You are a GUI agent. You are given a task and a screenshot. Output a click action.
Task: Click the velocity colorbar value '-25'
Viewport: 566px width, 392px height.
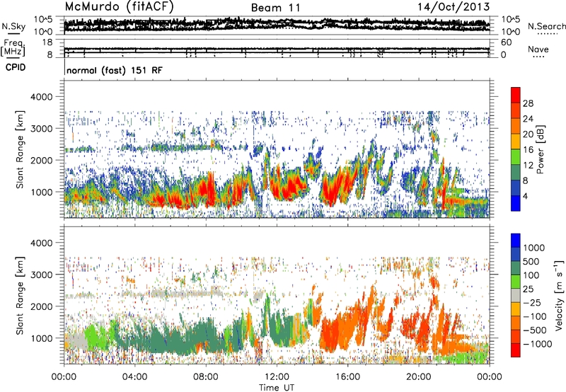[533, 302]
